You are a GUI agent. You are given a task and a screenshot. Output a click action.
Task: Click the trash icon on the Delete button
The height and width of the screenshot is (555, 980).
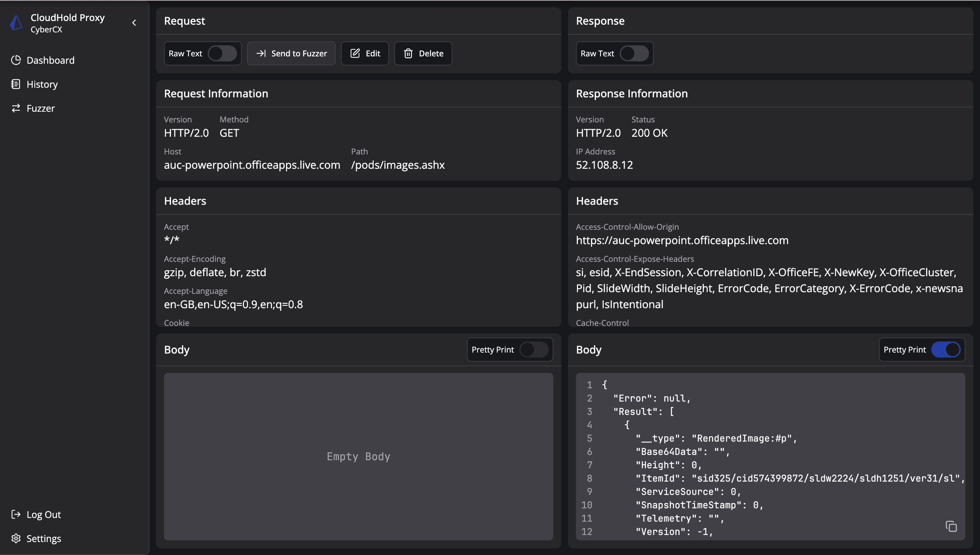point(408,53)
